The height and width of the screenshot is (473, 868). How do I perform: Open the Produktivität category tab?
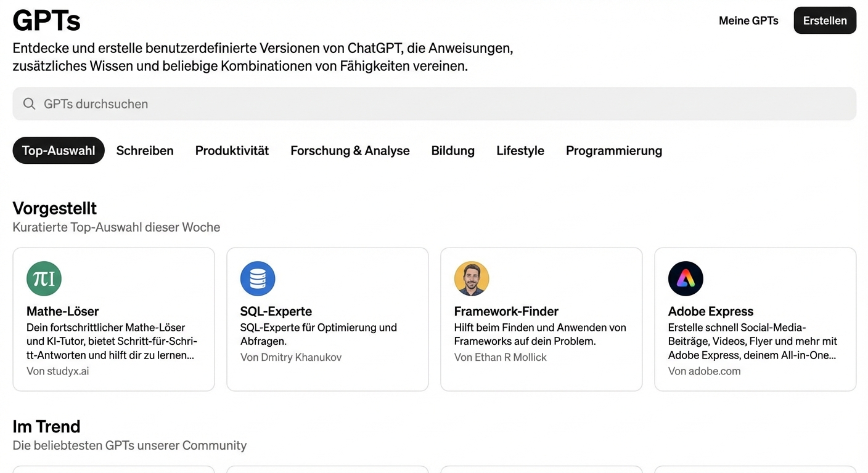pos(232,150)
